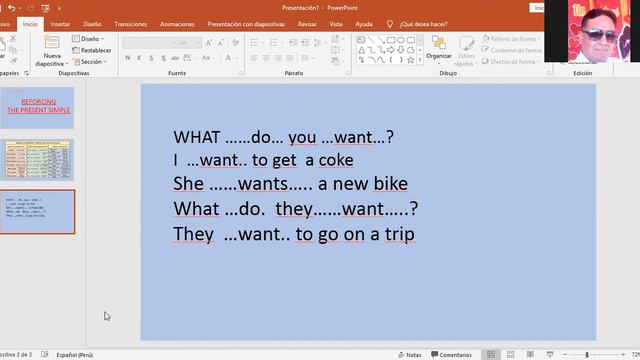The image size is (640, 360).
Task: Toggle align text right
Action: point(278,58)
